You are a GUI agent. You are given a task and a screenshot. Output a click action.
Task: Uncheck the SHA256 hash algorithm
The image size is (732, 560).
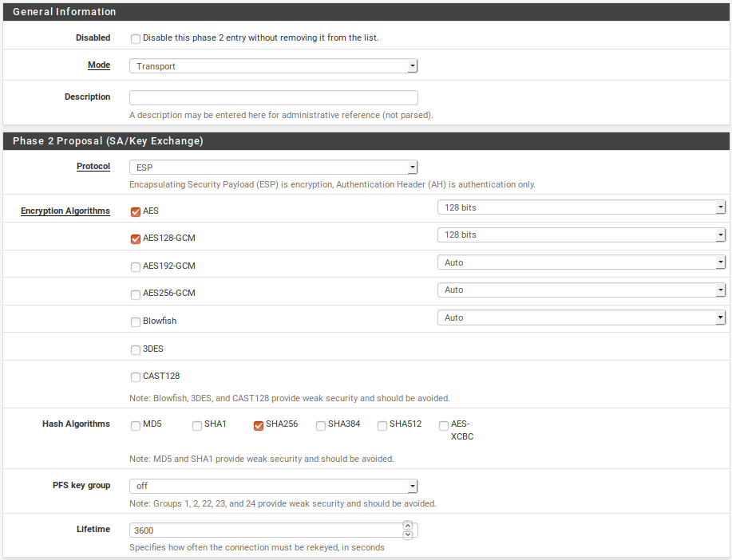(x=258, y=425)
